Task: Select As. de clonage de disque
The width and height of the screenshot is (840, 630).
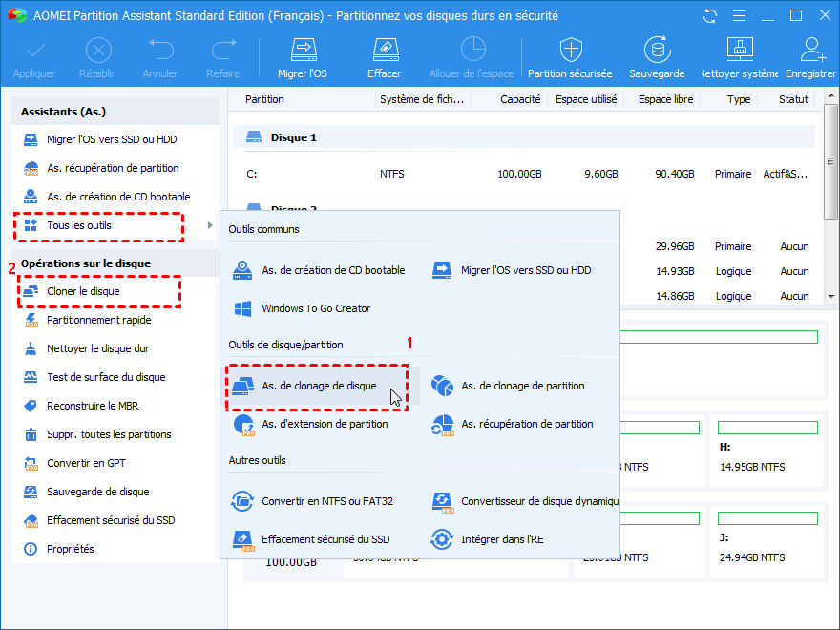Action: point(318,386)
